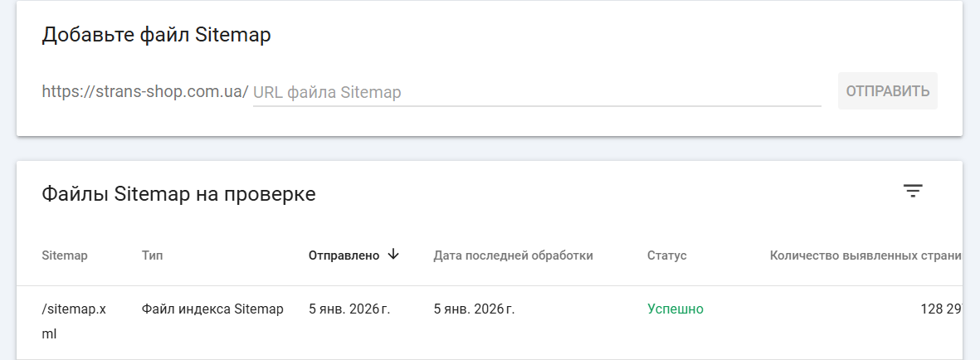This screenshot has width=980, height=360.
Task: Click the discovered pages count value
Action: coord(941,309)
